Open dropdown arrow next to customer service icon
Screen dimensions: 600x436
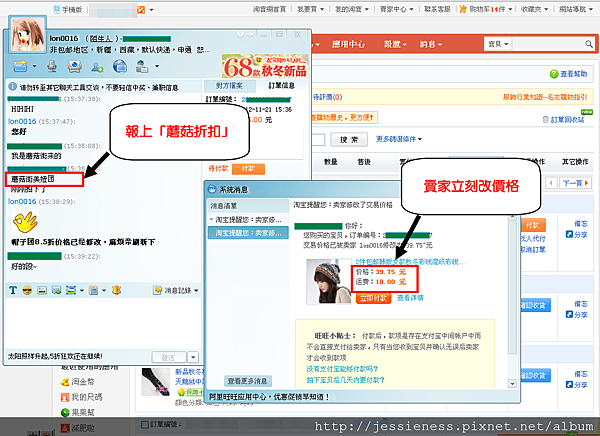(157, 66)
